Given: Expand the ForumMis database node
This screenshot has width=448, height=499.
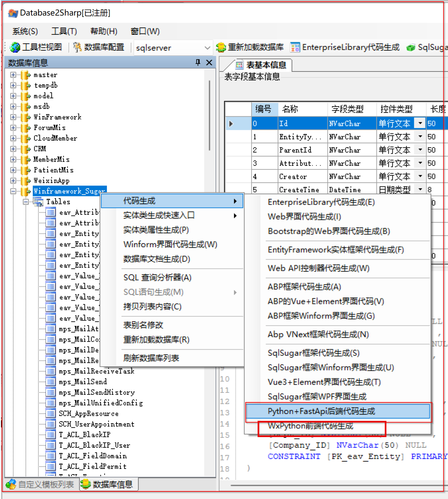Looking at the screenshot, I should pos(13,128).
